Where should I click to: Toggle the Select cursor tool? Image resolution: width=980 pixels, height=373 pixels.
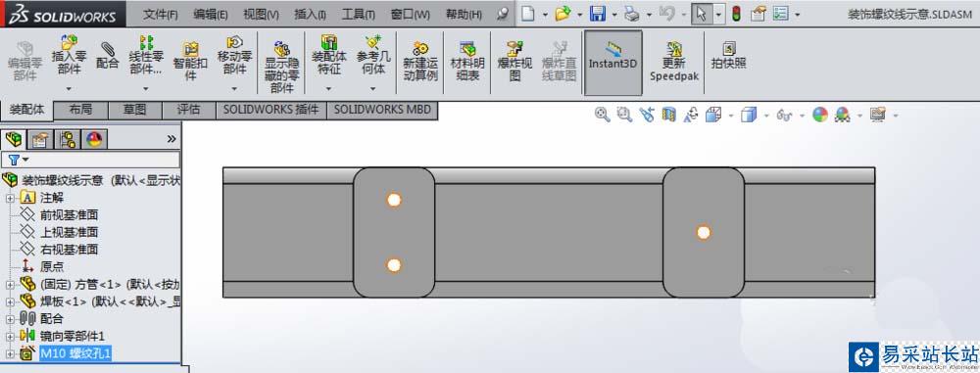click(x=701, y=14)
